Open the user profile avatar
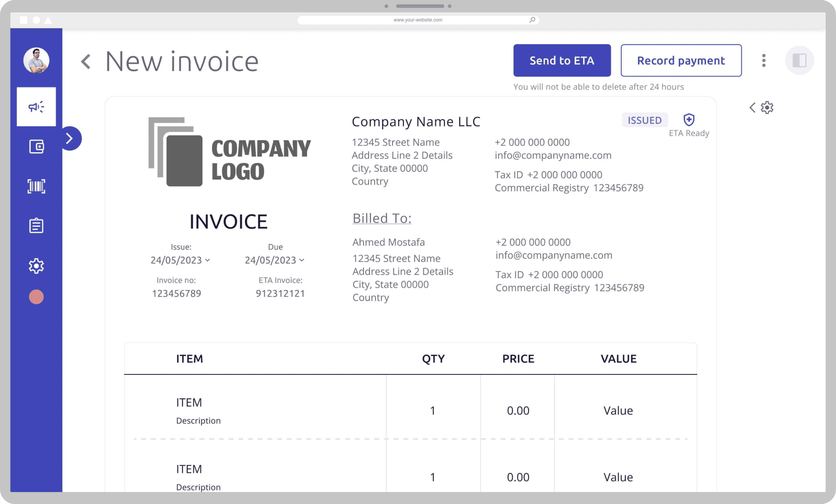The height and width of the screenshot is (504, 836). (x=36, y=60)
